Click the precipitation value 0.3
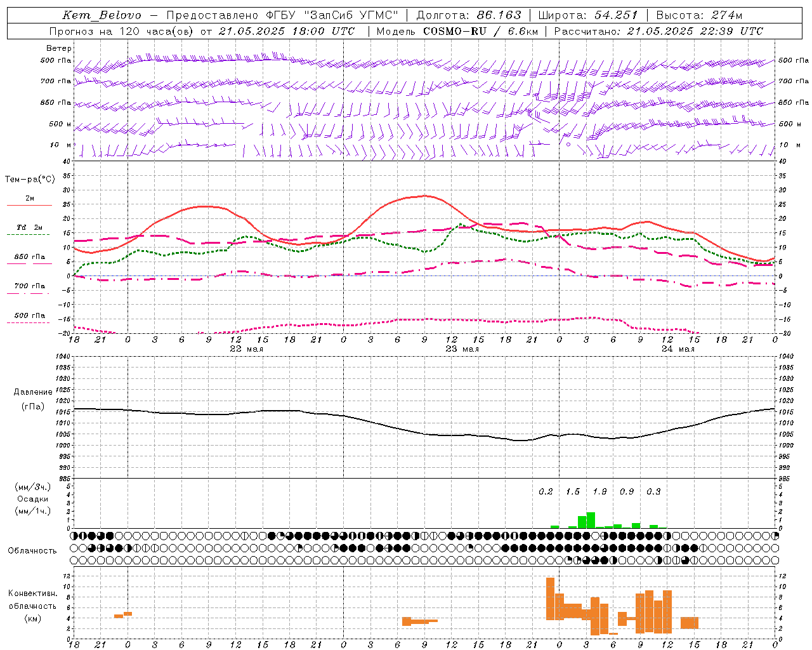This screenshot has height=650, width=812. click(x=653, y=492)
